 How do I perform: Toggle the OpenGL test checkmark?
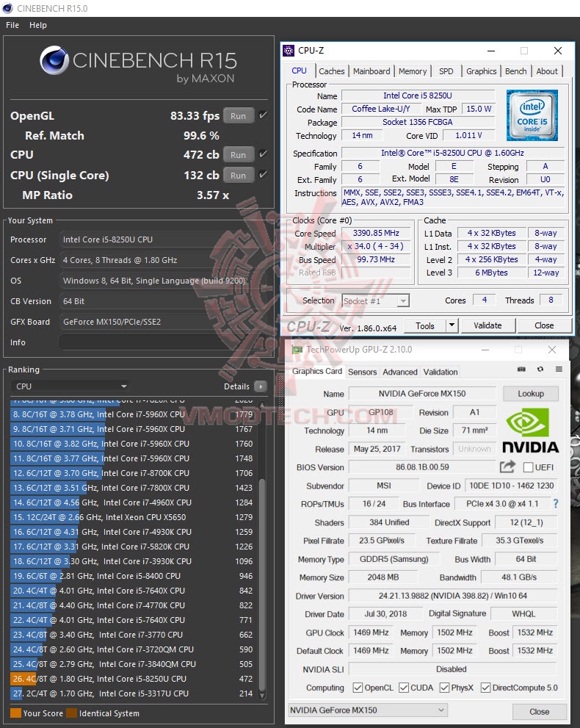263,115
